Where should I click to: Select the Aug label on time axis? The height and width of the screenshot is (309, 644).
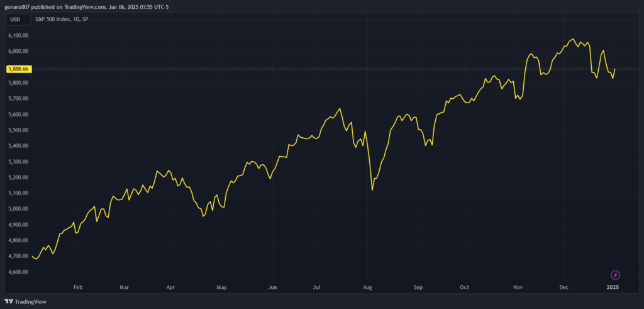pyautogui.click(x=368, y=287)
